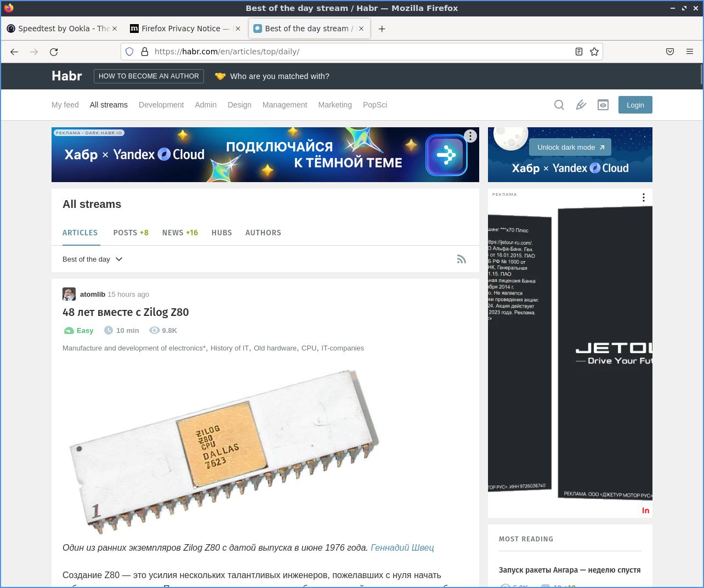The width and height of the screenshot is (704, 588).
Task: Open Habr display settings eye icon
Action: pyautogui.click(x=603, y=105)
